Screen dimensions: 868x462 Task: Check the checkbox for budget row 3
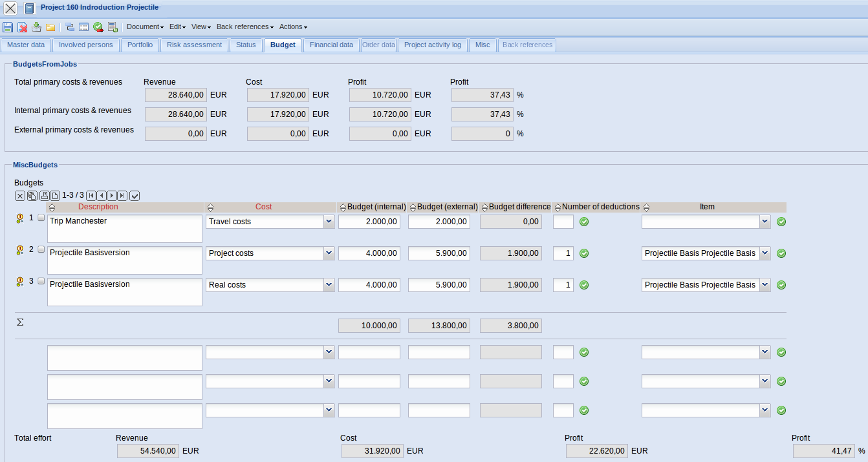click(x=41, y=281)
